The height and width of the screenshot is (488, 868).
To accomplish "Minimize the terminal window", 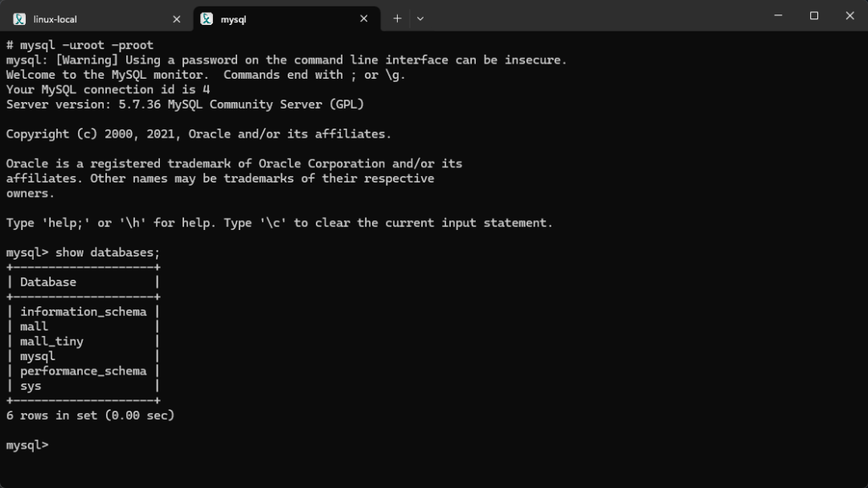I will pos(778,15).
